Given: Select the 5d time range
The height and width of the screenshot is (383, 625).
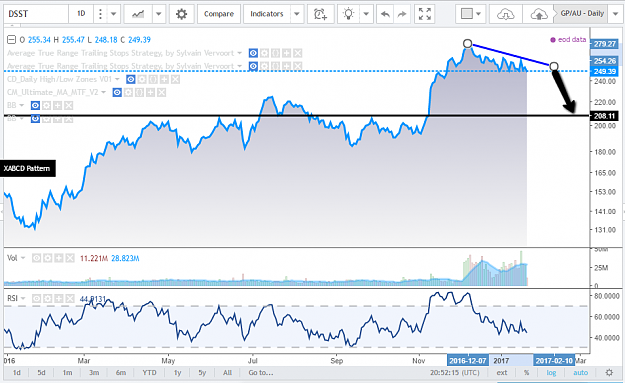Looking at the screenshot, I should pyautogui.click(x=41, y=373).
